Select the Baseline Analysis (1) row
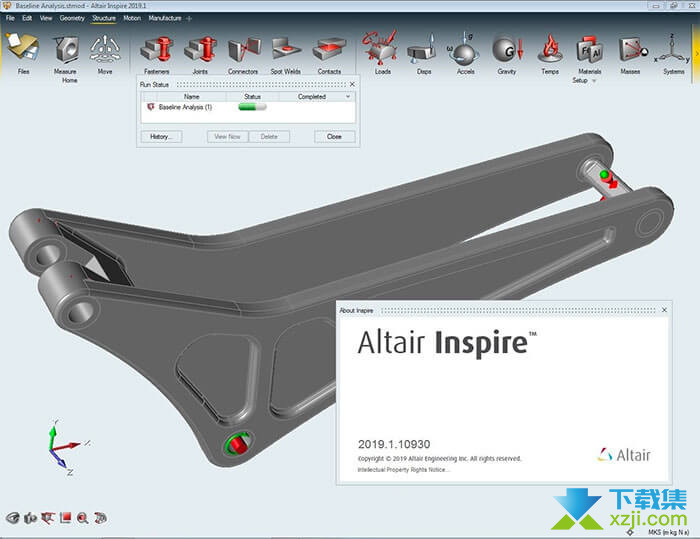Image resolution: width=700 pixels, height=539 pixels. tap(248, 107)
